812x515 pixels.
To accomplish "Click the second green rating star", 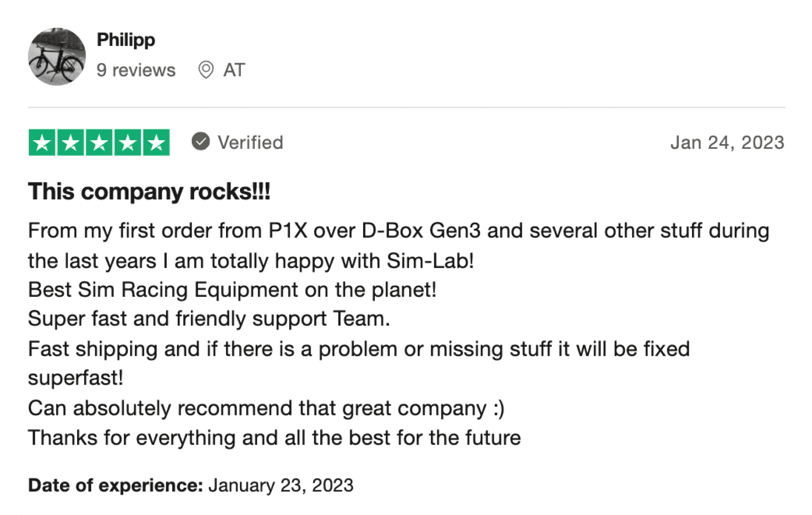I will [70, 143].
